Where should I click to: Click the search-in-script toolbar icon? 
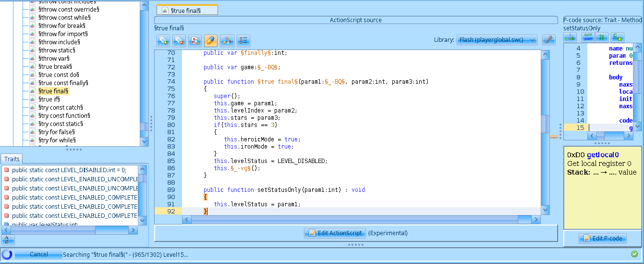pos(195,40)
